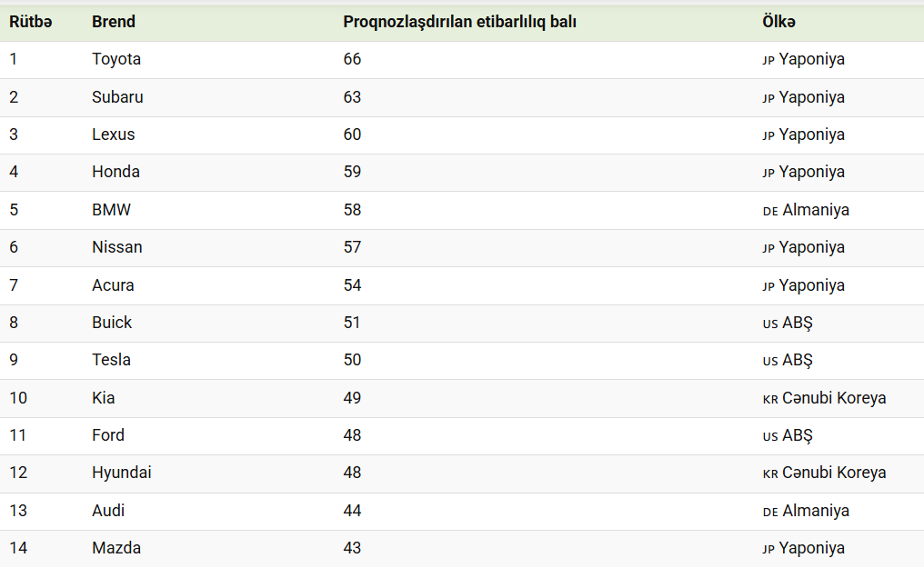Image resolution: width=924 pixels, height=578 pixels.
Task: Select the Brend column header
Action: coord(114,22)
